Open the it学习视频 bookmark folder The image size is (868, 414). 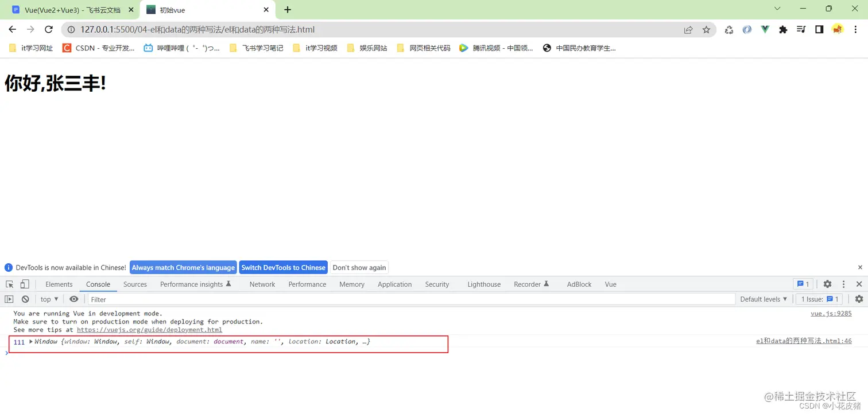[x=315, y=48]
